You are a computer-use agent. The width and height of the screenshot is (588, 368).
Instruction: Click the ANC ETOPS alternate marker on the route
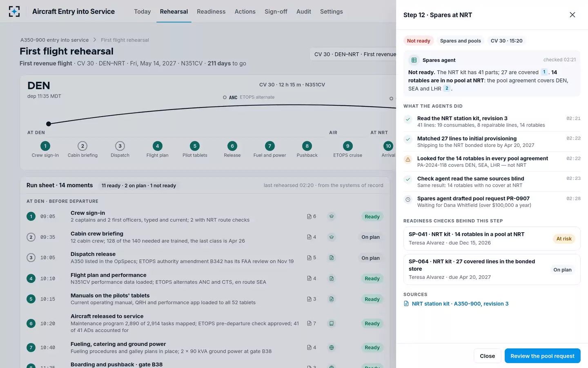click(x=225, y=97)
